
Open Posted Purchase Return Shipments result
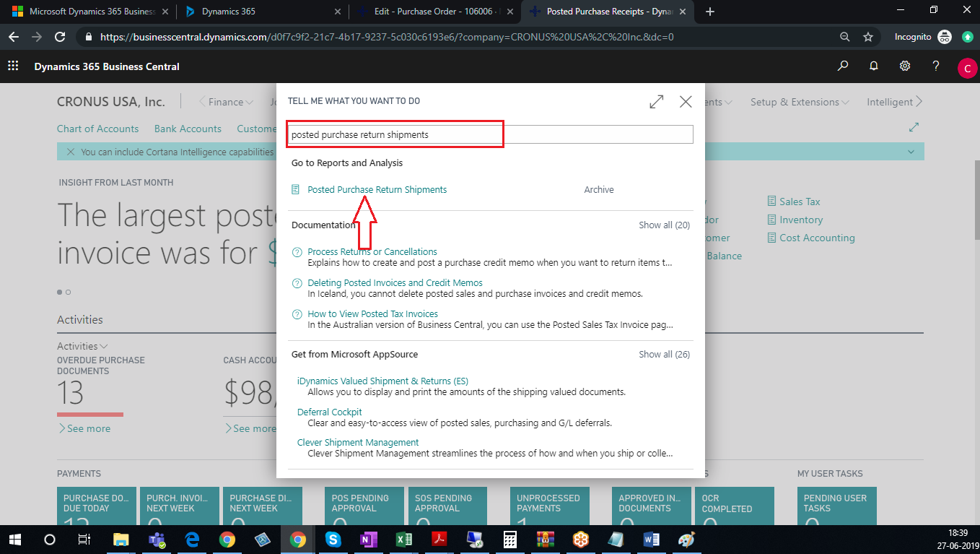pyautogui.click(x=377, y=189)
